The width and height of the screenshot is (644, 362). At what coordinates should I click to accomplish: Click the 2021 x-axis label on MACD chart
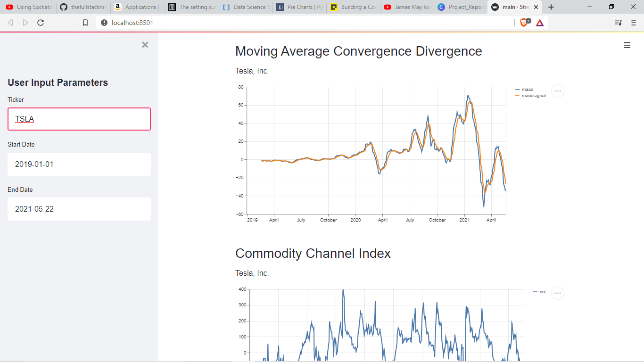[x=465, y=220]
